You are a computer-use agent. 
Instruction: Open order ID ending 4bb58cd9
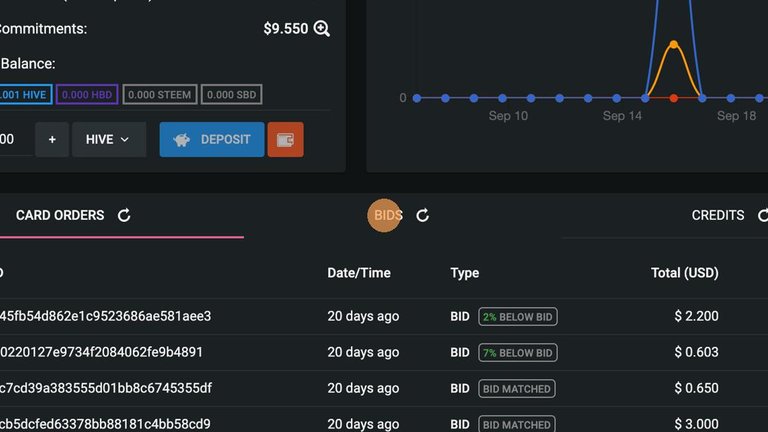(x=105, y=424)
